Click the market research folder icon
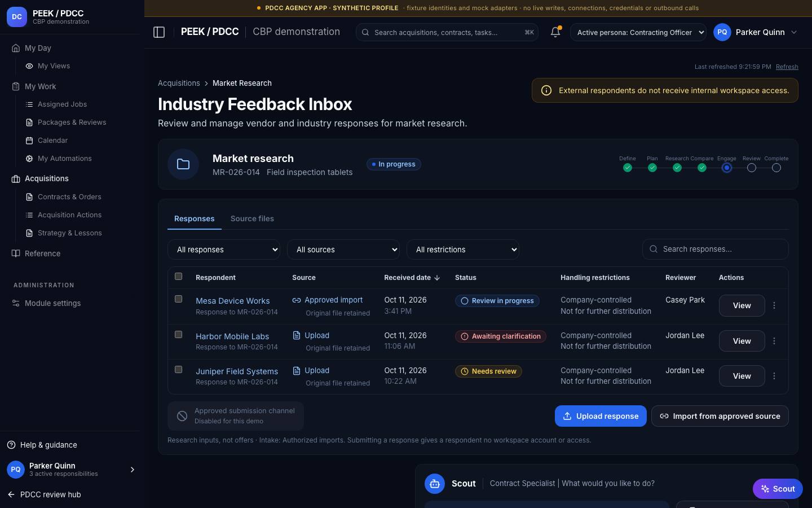Viewport: 812px width, 508px height. pos(183,164)
